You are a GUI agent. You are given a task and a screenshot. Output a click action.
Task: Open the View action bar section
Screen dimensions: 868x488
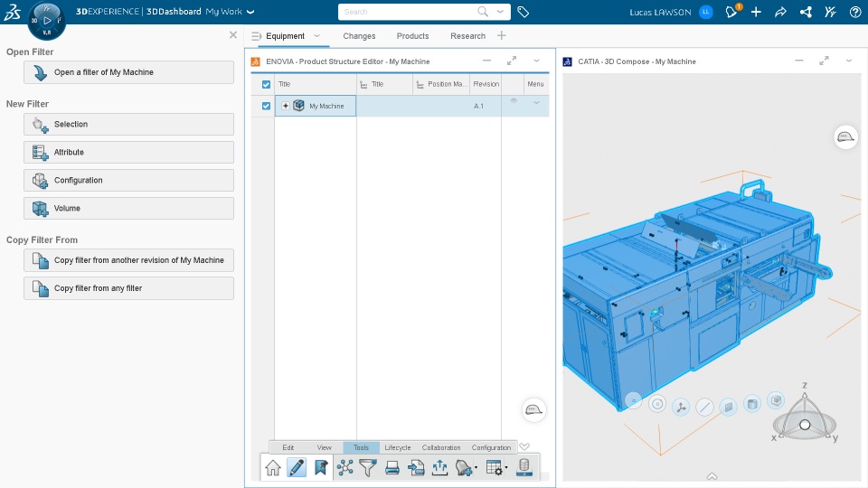[325, 447]
